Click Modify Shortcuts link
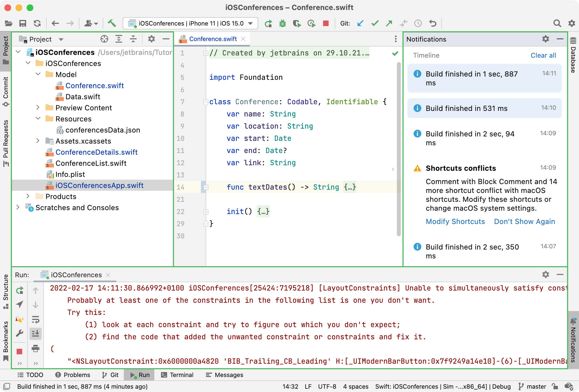The height and width of the screenshot is (392, 579). [x=455, y=222]
